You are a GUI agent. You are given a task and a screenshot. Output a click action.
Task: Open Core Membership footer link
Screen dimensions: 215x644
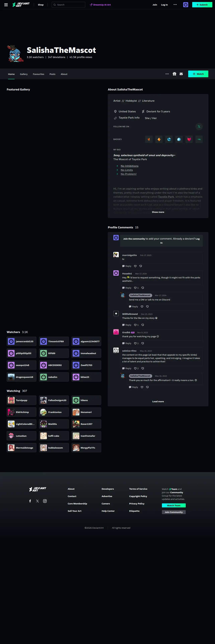77,504
